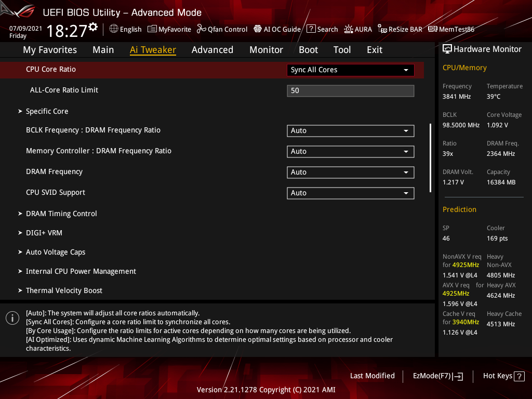
Task: Click the info icon in the help pane
Action: [12, 318]
